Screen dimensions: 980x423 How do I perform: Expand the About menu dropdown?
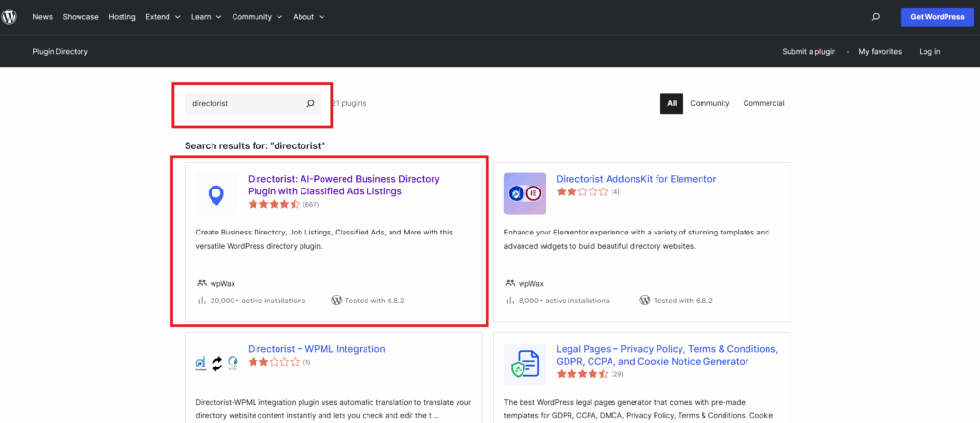point(309,17)
